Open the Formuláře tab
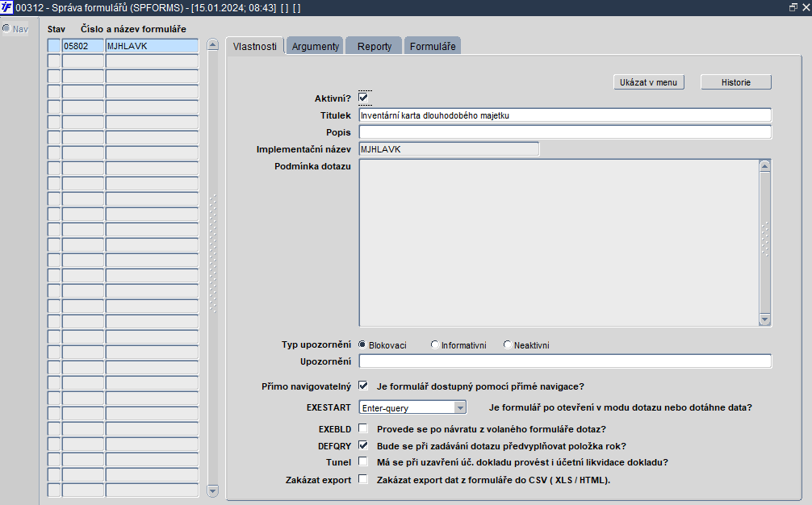The height and width of the screenshot is (505, 812). (433, 46)
